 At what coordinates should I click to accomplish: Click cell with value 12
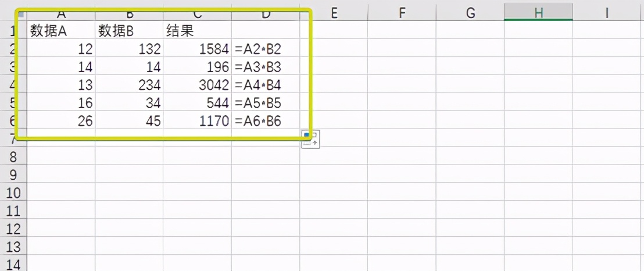point(61,49)
